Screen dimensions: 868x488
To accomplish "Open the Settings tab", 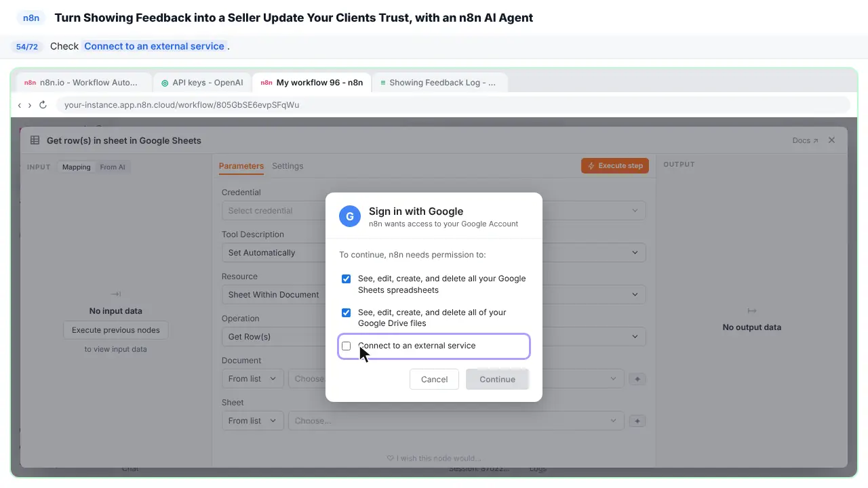I will click(x=288, y=166).
